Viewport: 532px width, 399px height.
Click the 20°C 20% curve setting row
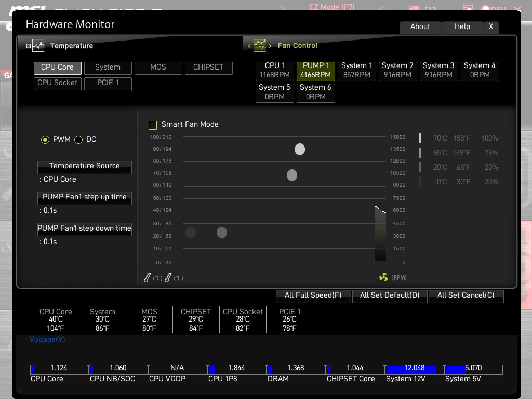459,168
